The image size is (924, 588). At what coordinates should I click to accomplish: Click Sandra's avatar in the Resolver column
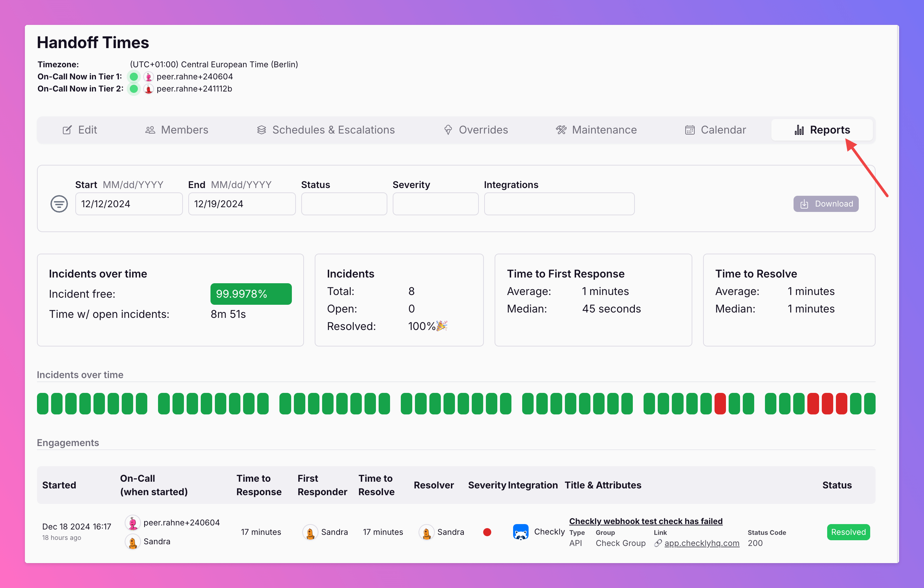pos(426,532)
